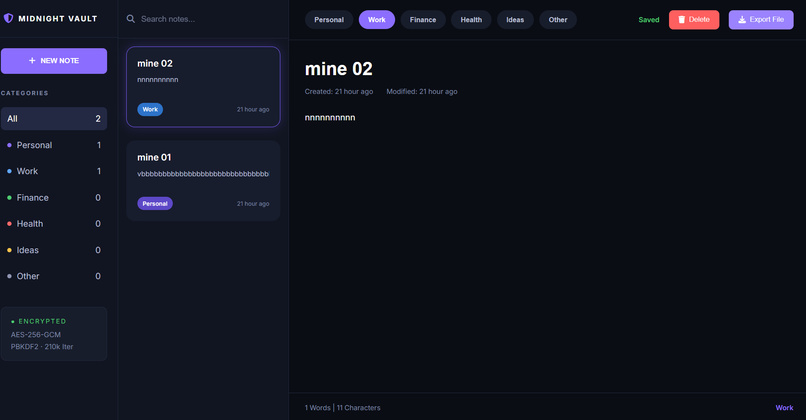Click the All notes count 2
Screen dimensions: 806x420
point(98,119)
